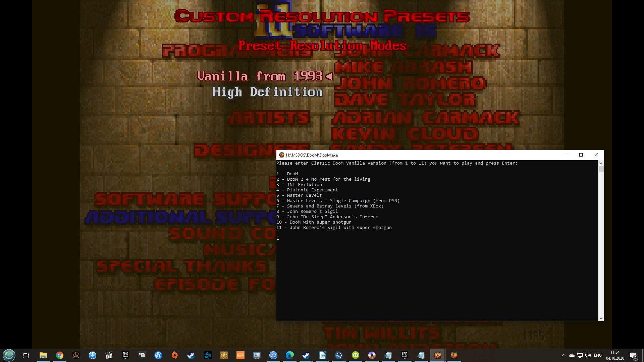Launch the Ubisoft Connect taskbar icon

tap(158, 355)
